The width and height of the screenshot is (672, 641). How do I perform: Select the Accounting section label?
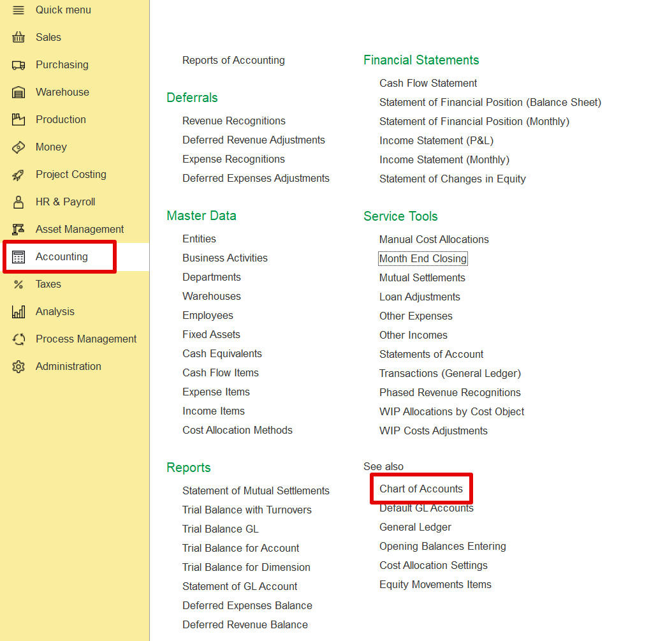click(62, 257)
